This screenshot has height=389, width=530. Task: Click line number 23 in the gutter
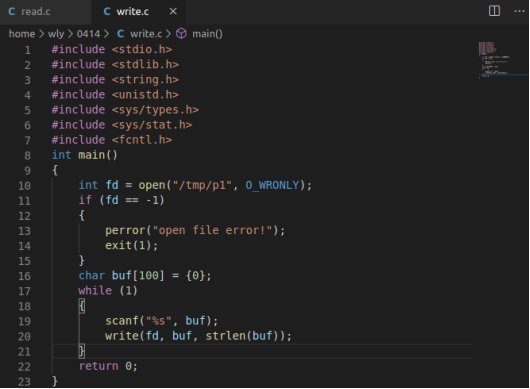coord(24,382)
